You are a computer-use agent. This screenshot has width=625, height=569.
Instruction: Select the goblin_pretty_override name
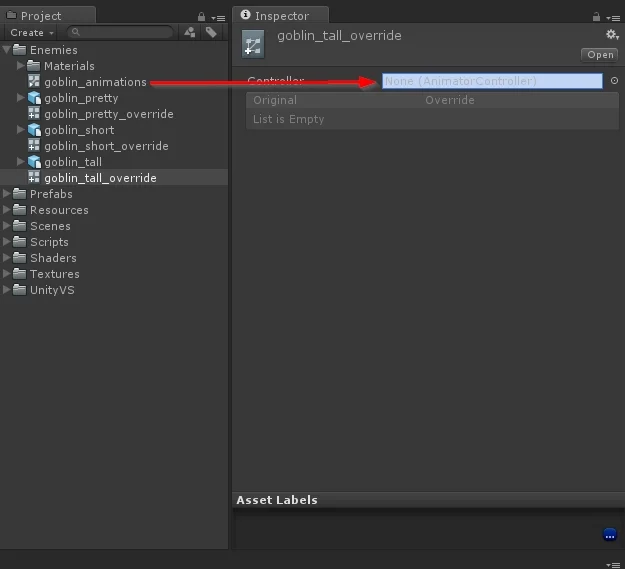coord(109,114)
